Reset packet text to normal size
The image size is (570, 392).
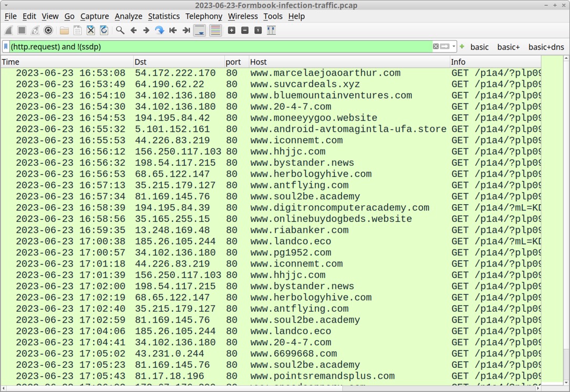click(258, 30)
